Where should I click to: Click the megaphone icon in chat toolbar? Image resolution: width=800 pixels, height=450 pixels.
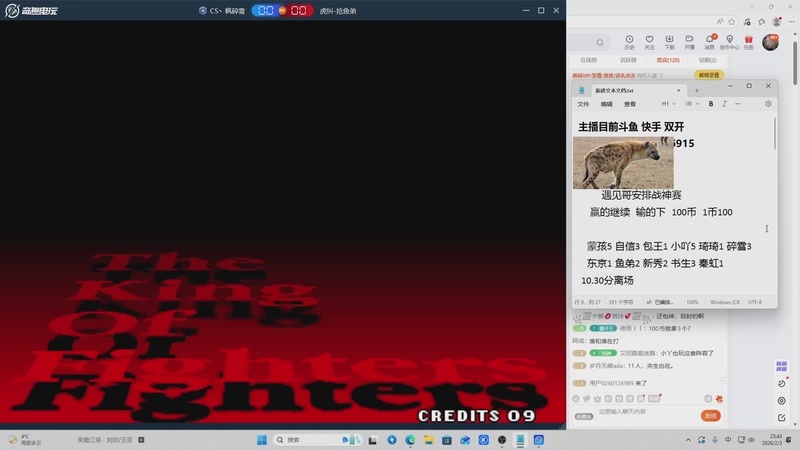[587, 398]
